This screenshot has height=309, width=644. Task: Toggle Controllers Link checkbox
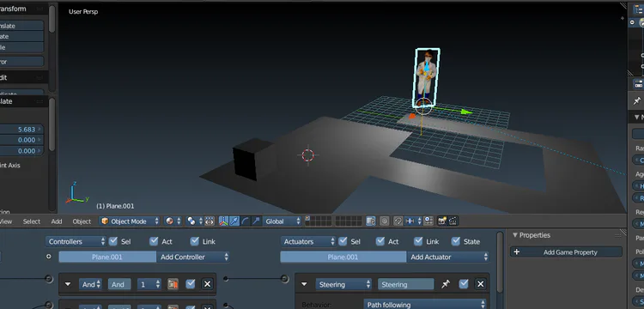195,241
